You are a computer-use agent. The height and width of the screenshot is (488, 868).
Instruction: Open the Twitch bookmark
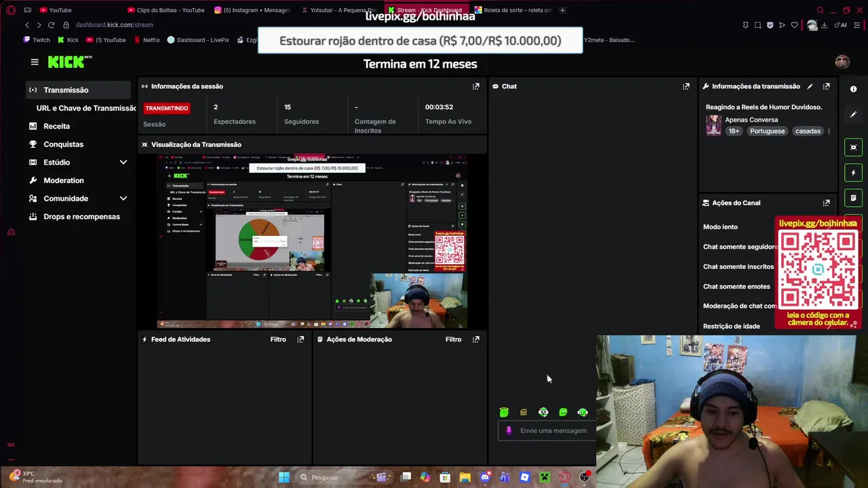pyautogui.click(x=37, y=40)
